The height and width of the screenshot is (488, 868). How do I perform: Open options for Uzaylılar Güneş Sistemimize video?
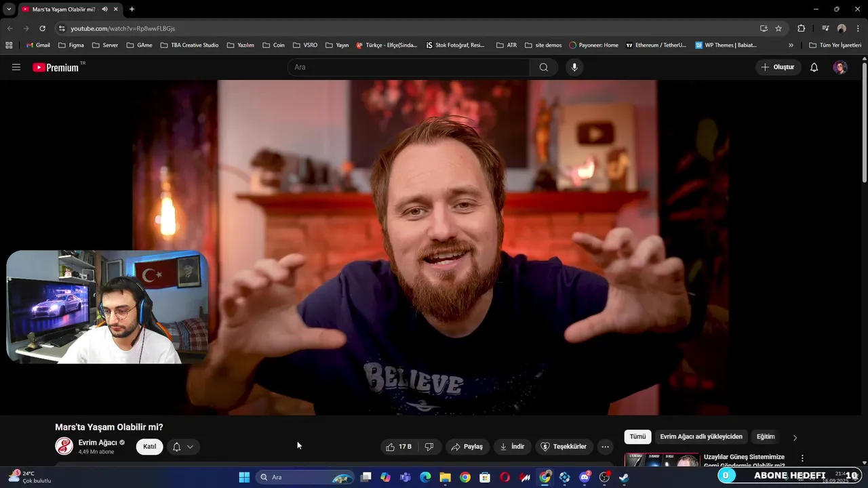click(802, 458)
